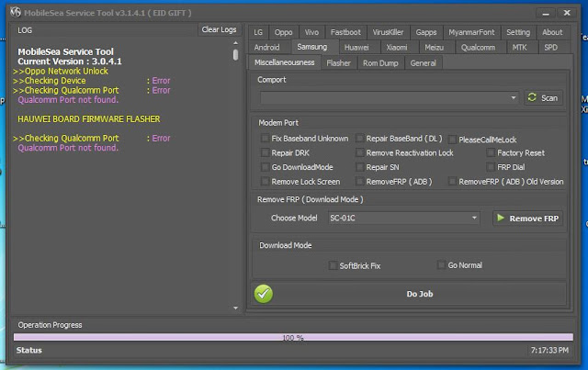Click the Remove FRP button label
The height and width of the screenshot is (370, 588).
pyautogui.click(x=534, y=219)
